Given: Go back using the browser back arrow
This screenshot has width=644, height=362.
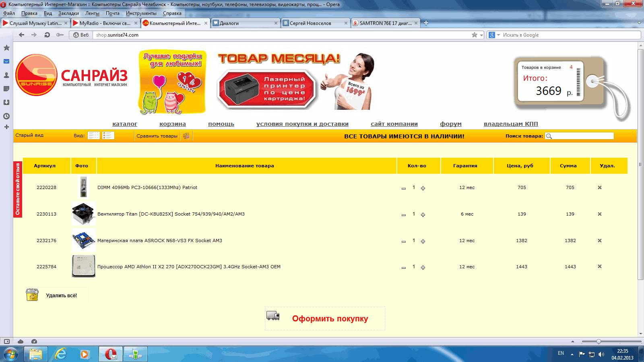Looking at the screenshot, I should pos(22,35).
